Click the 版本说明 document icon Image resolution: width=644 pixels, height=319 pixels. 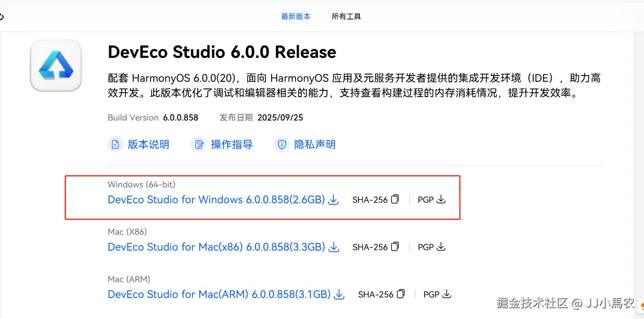tap(115, 144)
